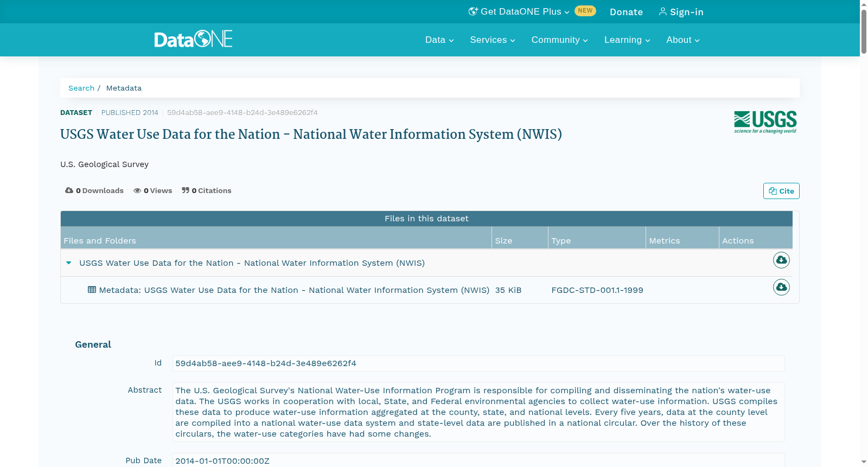868x467 pixels.
Task: Click the dataset identifier next to PUBLISHED 2014
Action: (x=242, y=113)
